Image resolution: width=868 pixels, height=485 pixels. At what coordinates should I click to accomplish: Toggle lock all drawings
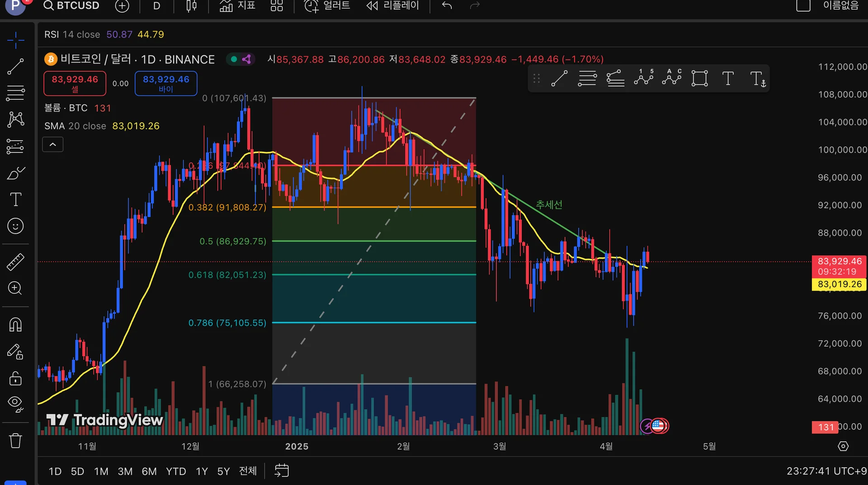click(x=15, y=378)
